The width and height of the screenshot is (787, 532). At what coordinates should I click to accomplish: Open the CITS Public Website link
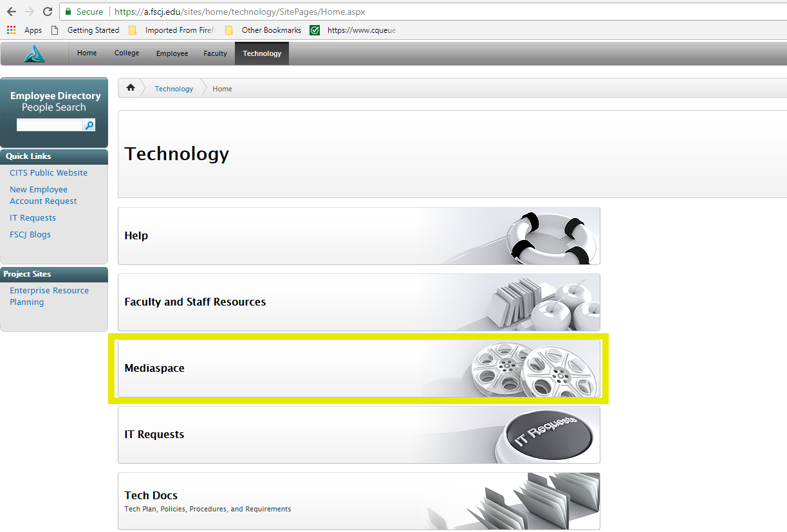[48, 172]
